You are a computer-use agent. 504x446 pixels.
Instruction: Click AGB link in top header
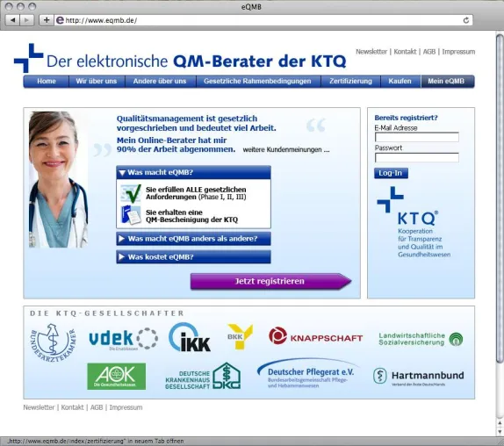(x=429, y=52)
